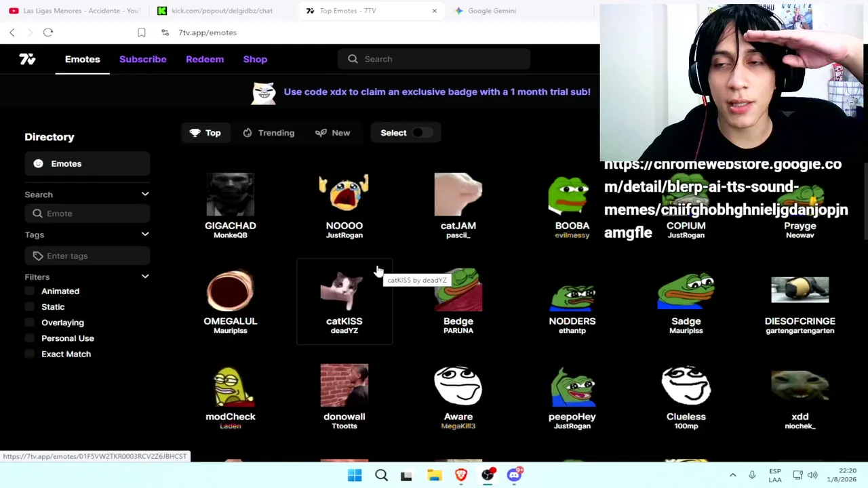Check the Overlaying filter

(x=30, y=323)
